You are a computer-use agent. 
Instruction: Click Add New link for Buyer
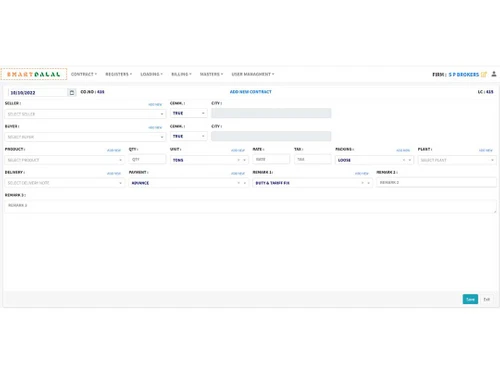155,127
